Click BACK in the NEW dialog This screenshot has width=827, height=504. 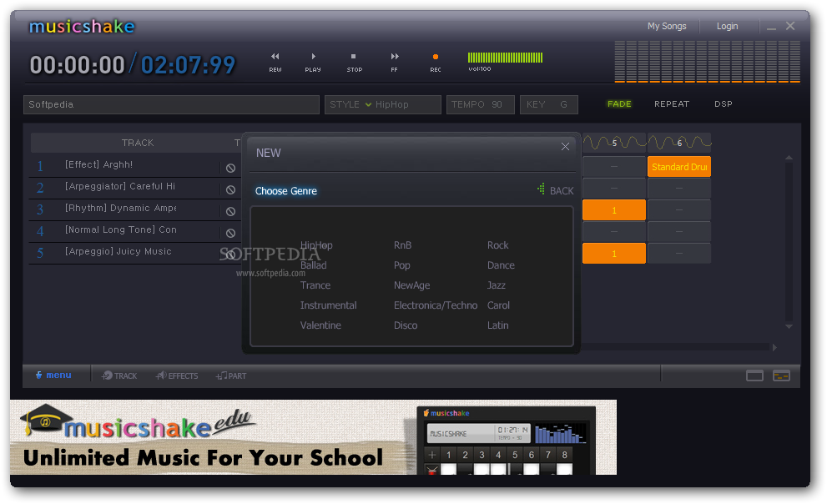tap(556, 190)
